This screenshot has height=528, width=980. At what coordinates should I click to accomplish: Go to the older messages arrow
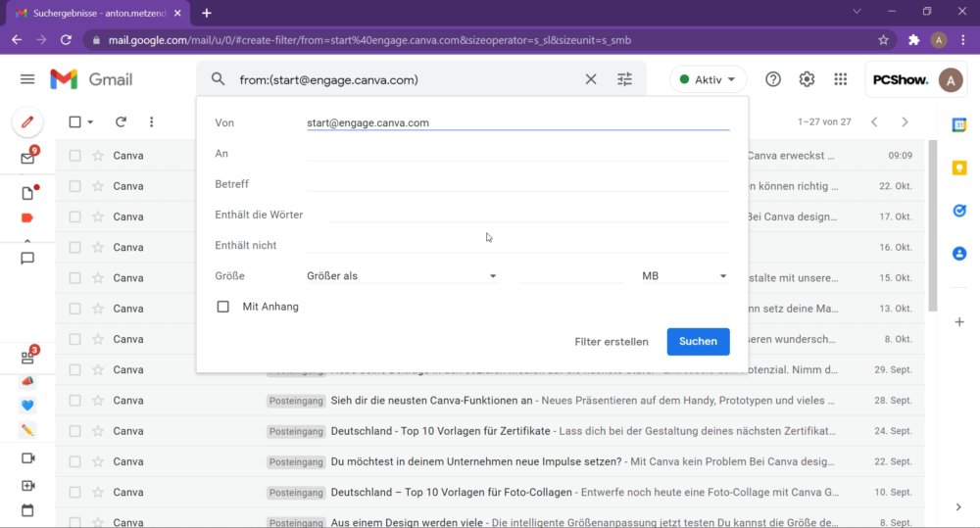click(x=905, y=121)
